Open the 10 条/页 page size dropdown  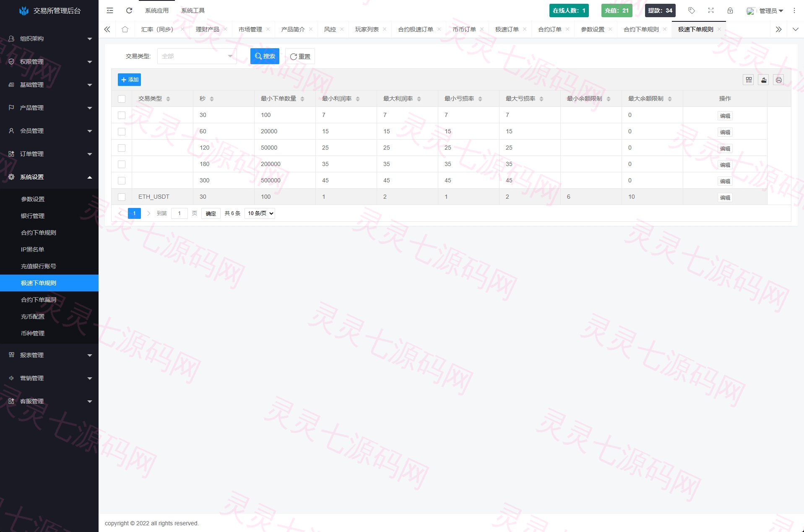pyautogui.click(x=260, y=213)
